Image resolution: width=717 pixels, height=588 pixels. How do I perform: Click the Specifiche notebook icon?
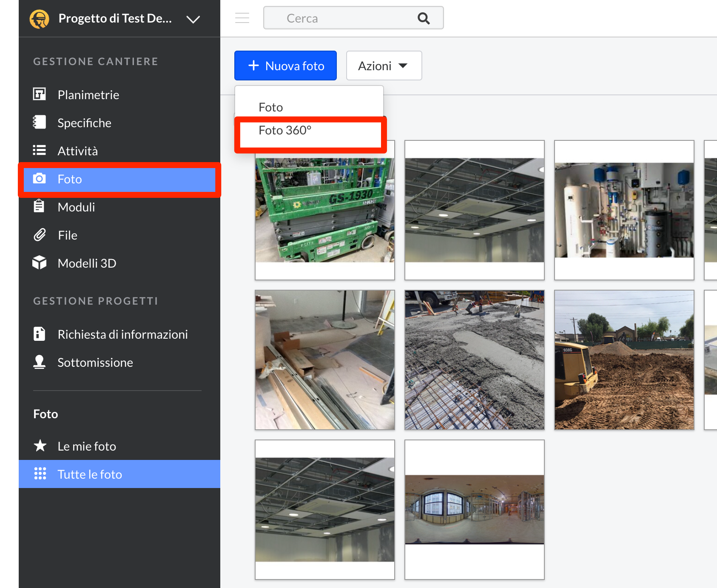pos(40,122)
